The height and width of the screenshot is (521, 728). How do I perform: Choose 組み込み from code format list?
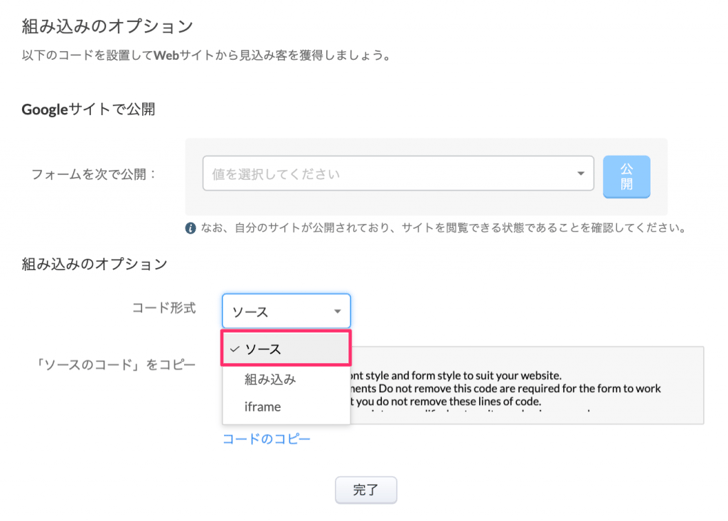[x=286, y=379]
